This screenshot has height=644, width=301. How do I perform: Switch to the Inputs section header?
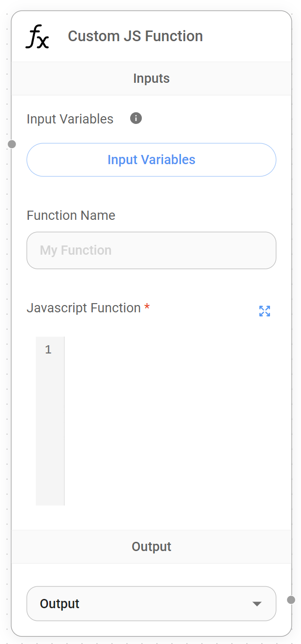click(x=151, y=78)
